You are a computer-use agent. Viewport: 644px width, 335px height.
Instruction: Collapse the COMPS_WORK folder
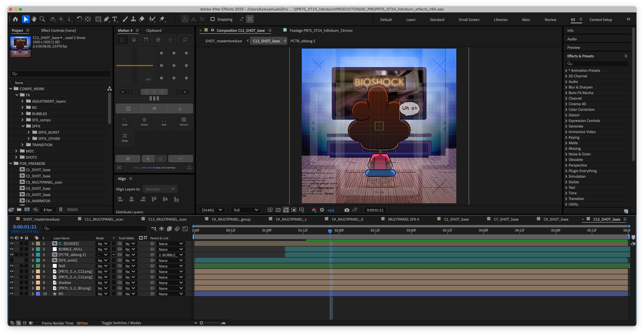(x=10, y=89)
